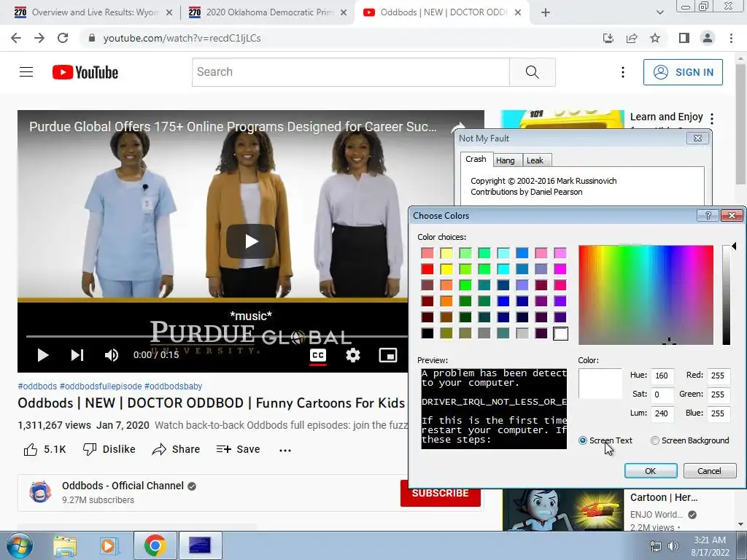Switch to 2020 Oklahoma Democratic Primary tab
Image resolution: width=747 pixels, height=560 pixels.
268,12
